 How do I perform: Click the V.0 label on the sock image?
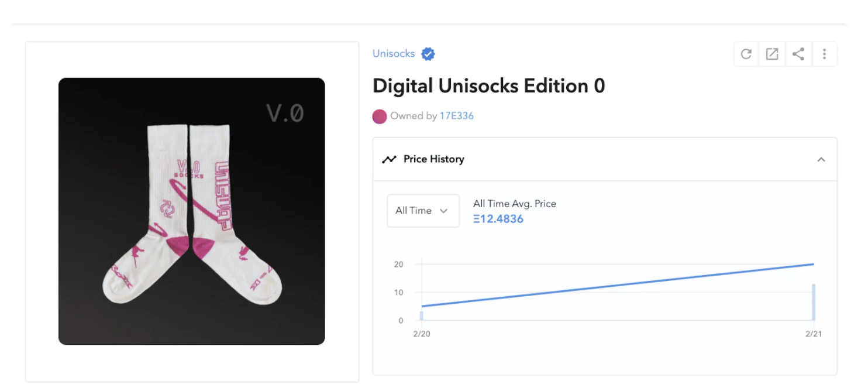point(285,113)
